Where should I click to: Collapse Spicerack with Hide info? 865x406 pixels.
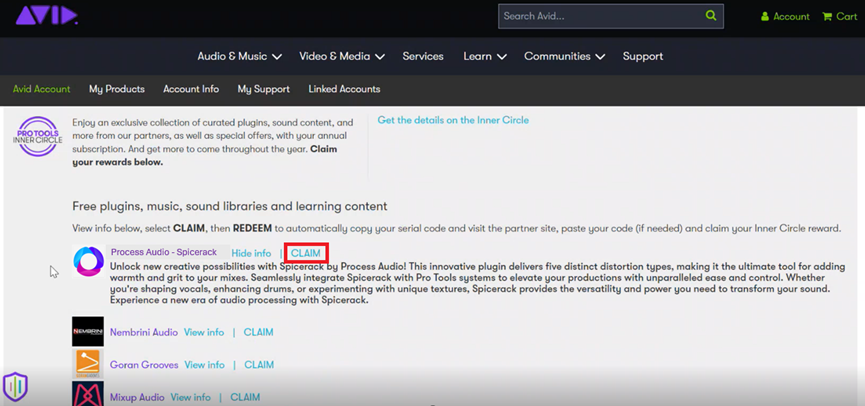click(252, 253)
